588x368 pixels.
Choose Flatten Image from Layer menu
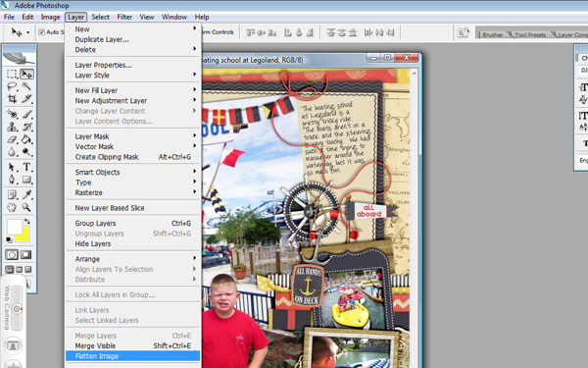[132, 356]
